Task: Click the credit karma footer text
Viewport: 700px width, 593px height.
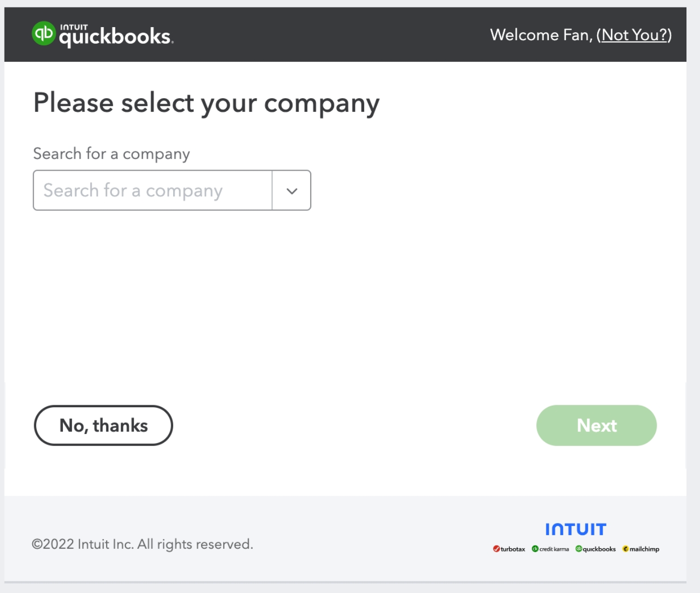Action: coord(554,549)
